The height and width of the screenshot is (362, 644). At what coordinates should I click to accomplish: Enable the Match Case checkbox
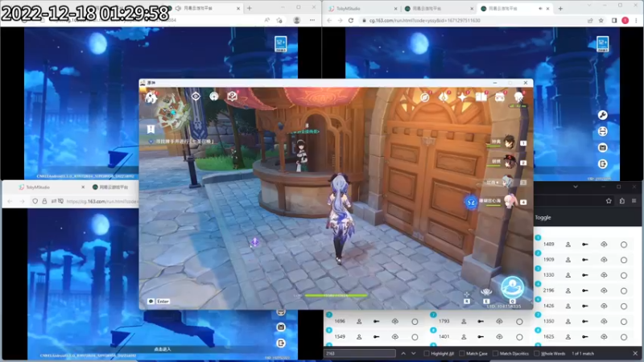(x=461, y=353)
